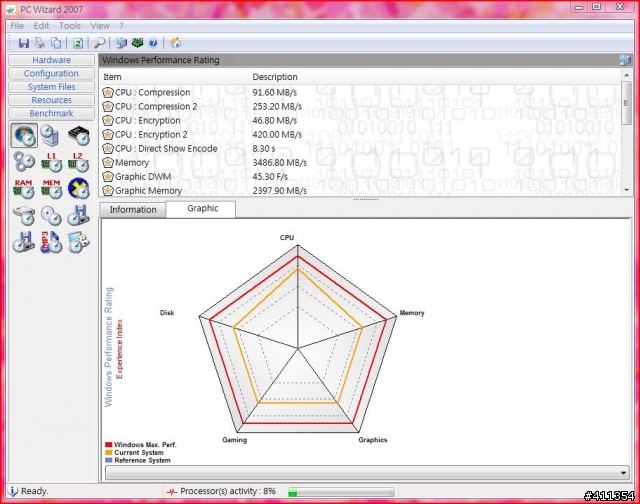
Task: Click the Save (floppy disk) toolbar icon
Action: pyautogui.click(x=24, y=43)
